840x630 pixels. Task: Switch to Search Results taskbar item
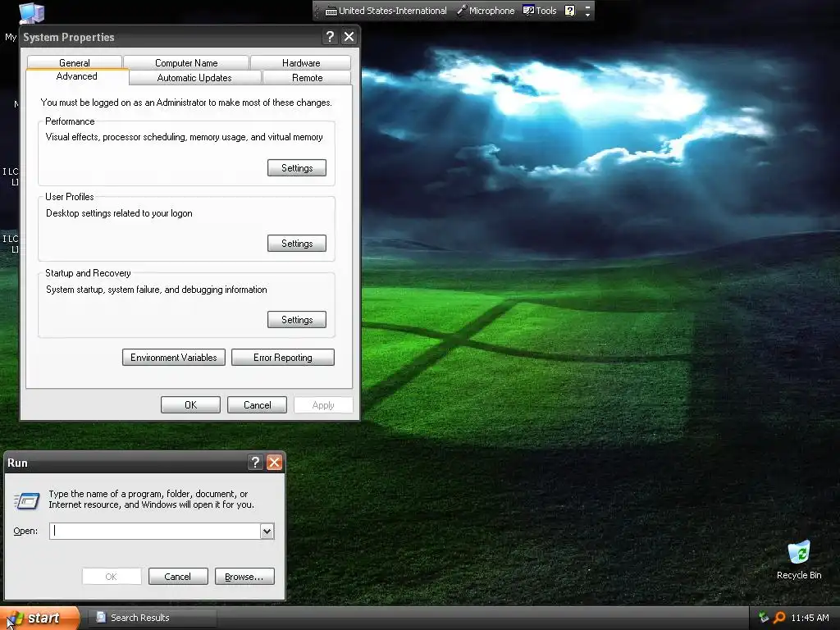click(x=152, y=618)
